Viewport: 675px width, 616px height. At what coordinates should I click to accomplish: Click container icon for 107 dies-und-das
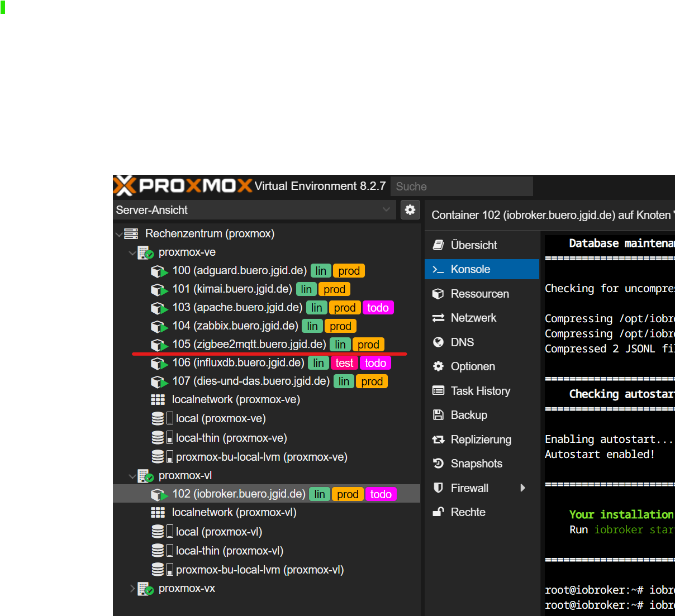point(159,382)
